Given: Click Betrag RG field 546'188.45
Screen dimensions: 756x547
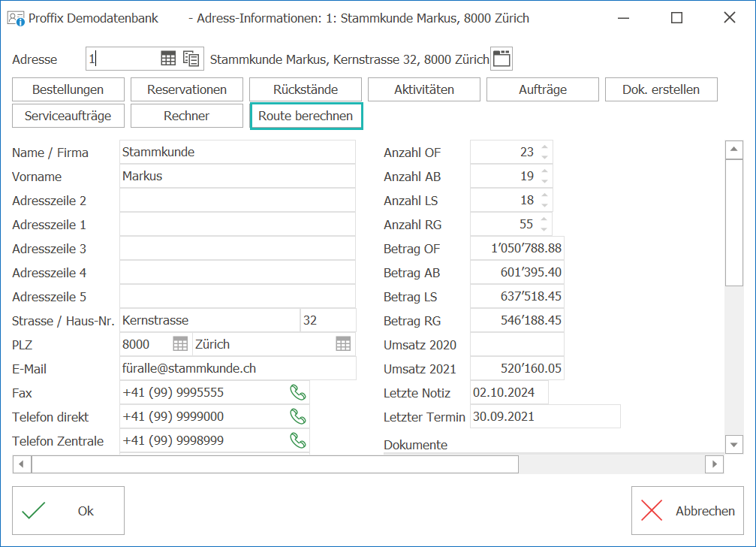Looking at the screenshot, I should (517, 320).
